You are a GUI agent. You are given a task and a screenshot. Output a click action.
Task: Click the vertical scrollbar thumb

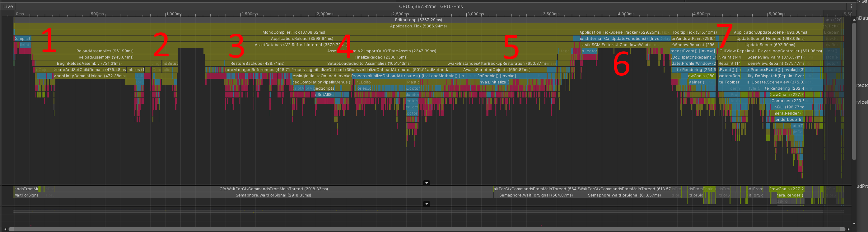pos(854,91)
